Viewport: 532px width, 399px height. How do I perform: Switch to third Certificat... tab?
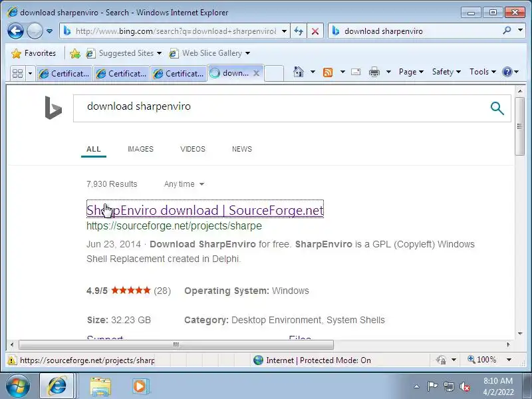point(178,73)
